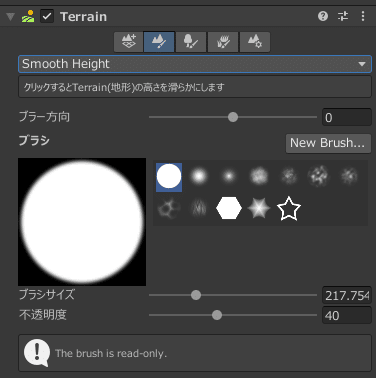Select the fifth speckled splatter brush
Viewport: 376px width, 378px height.
click(x=289, y=176)
